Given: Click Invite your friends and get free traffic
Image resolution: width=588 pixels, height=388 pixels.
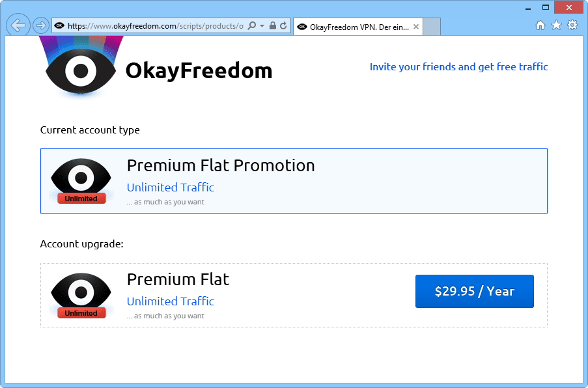Looking at the screenshot, I should [x=458, y=66].
